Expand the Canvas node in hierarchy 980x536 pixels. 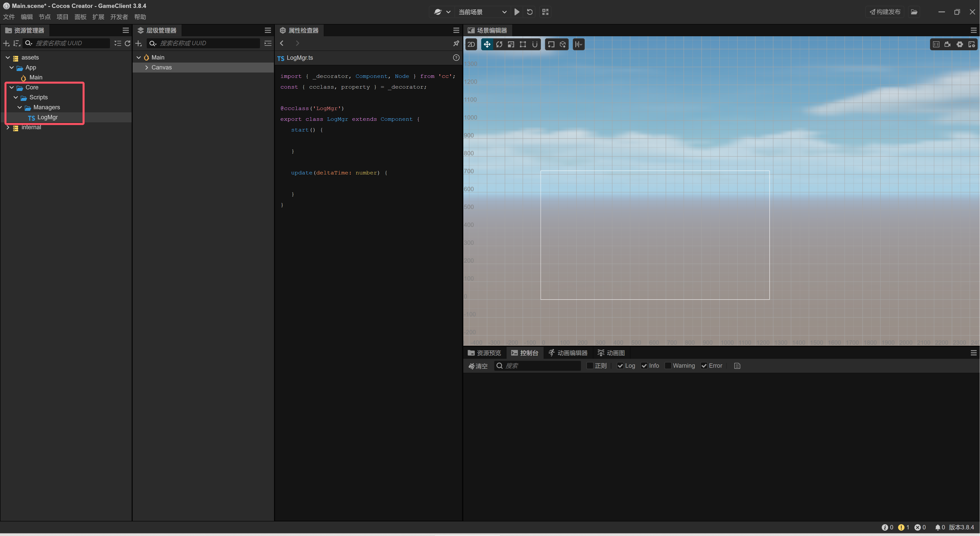coord(146,67)
